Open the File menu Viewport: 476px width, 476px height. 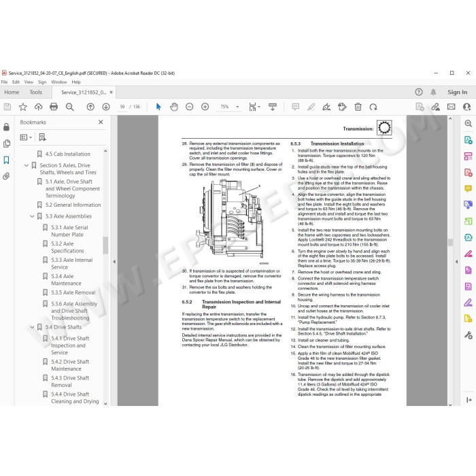pyautogui.click(x=4, y=82)
